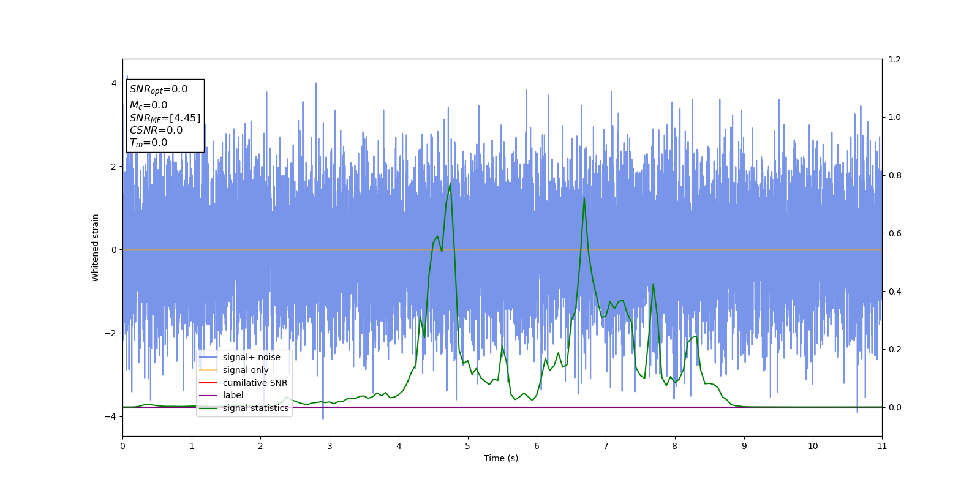Click the SNRopt=0.0 annotation text
The height and width of the screenshot is (490, 980).
[x=159, y=89]
